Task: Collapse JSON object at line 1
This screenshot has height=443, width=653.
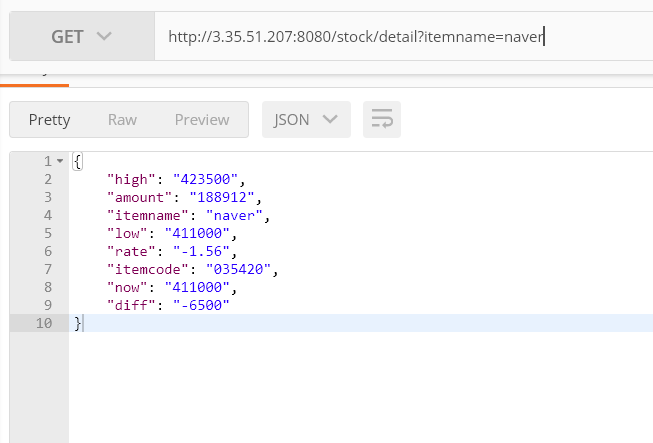Action: 60,161
